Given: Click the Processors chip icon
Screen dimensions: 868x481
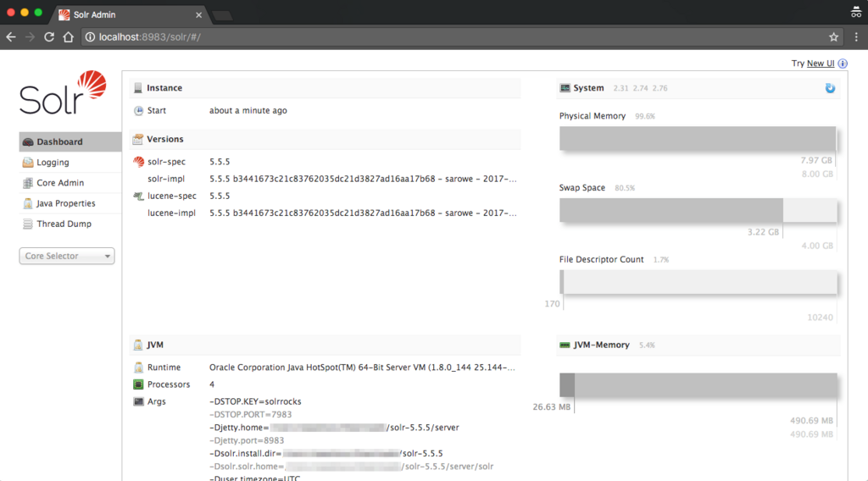Looking at the screenshot, I should 138,384.
